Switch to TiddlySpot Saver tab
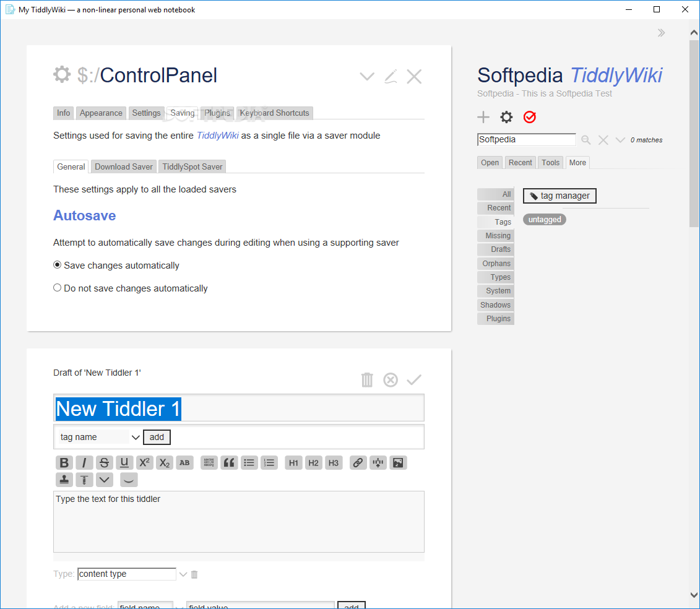700x609 pixels. point(192,166)
